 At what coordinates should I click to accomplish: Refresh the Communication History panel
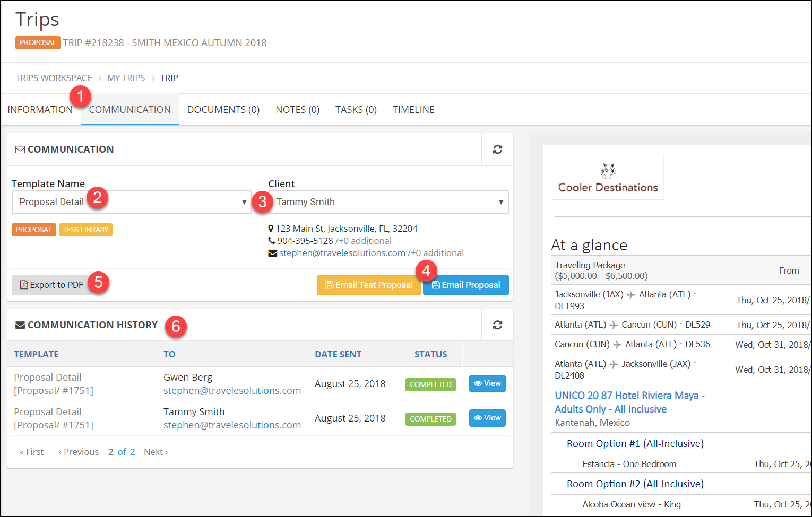click(x=497, y=325)
